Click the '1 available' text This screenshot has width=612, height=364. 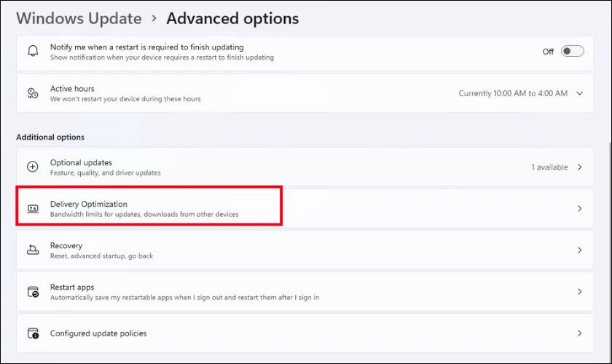click(x=549, y=167)
